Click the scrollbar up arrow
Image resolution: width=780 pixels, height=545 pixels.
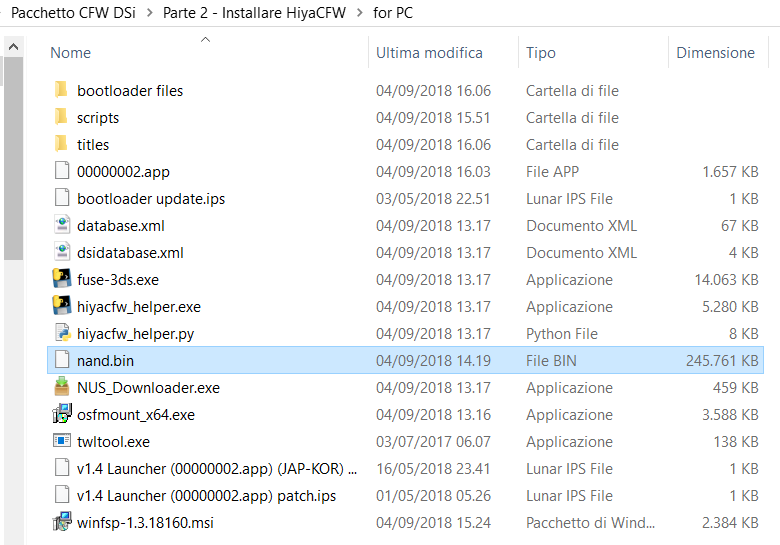pos(13,47)
